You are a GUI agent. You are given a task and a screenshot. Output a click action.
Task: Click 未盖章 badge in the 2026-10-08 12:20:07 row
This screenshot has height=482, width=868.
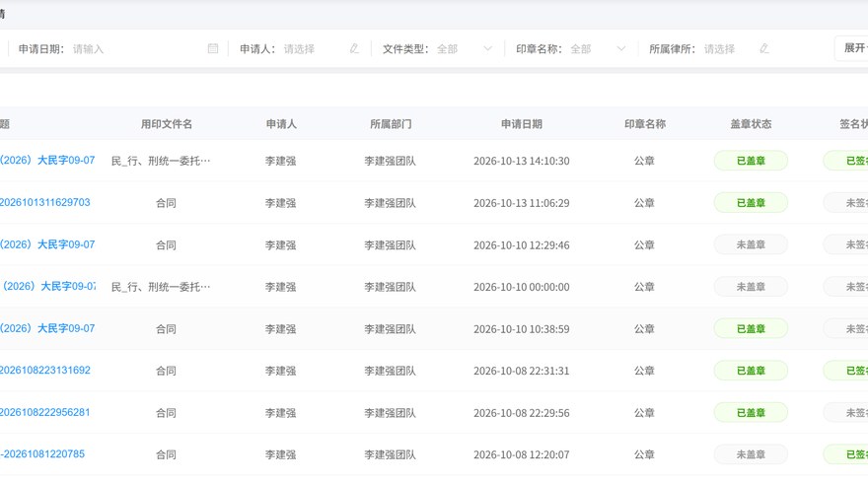point(751,454)
